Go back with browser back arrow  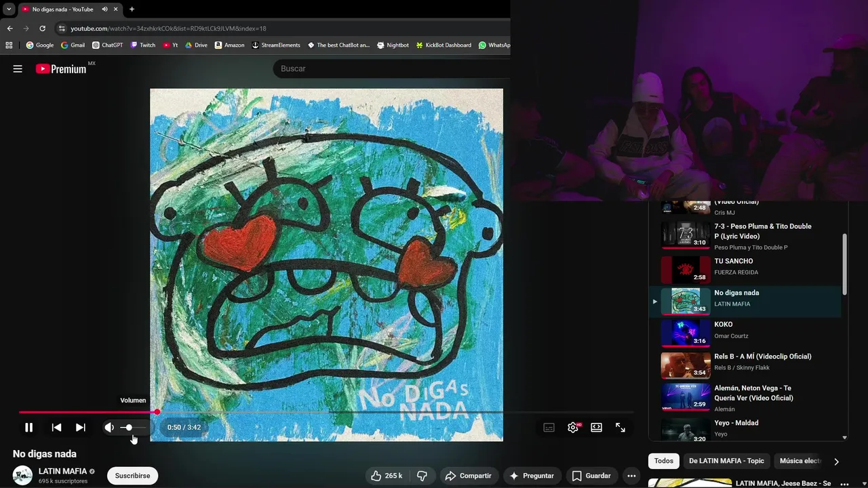(x=9, y=28)
